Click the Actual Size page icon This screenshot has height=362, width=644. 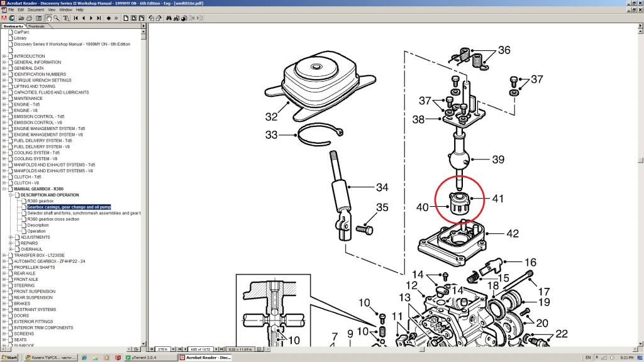pyautogui.click(x=126, y=18)
